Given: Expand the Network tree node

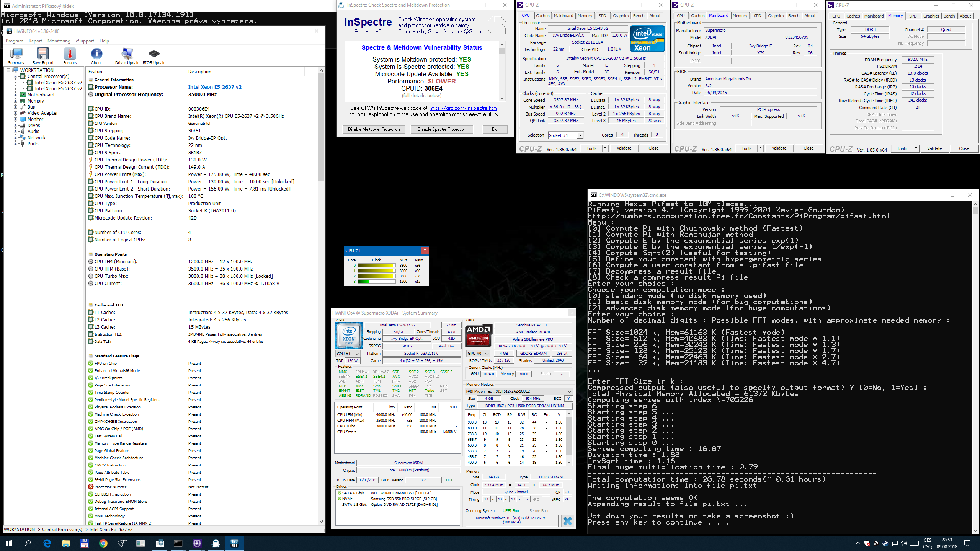Looking at the screenshot, I should [16, 137].
